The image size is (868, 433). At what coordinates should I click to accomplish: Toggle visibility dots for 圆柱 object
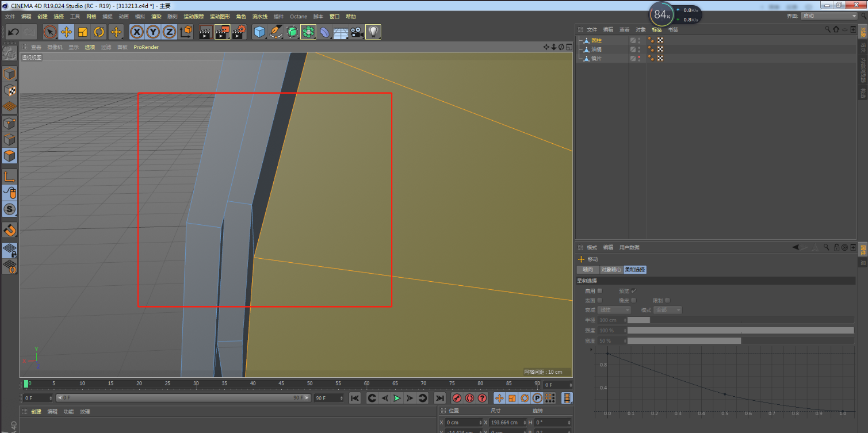click(639, 40)
